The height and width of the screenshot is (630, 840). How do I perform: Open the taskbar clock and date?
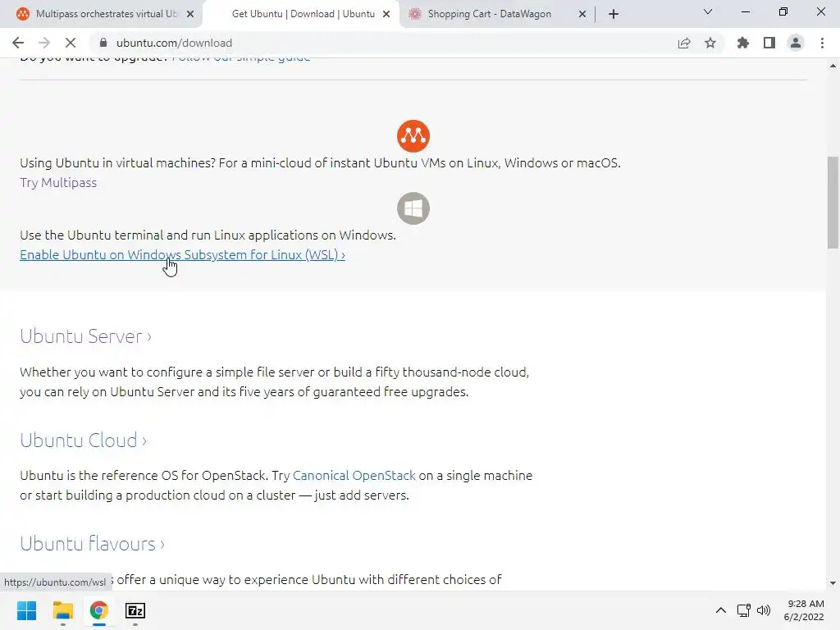coord(804,610)
